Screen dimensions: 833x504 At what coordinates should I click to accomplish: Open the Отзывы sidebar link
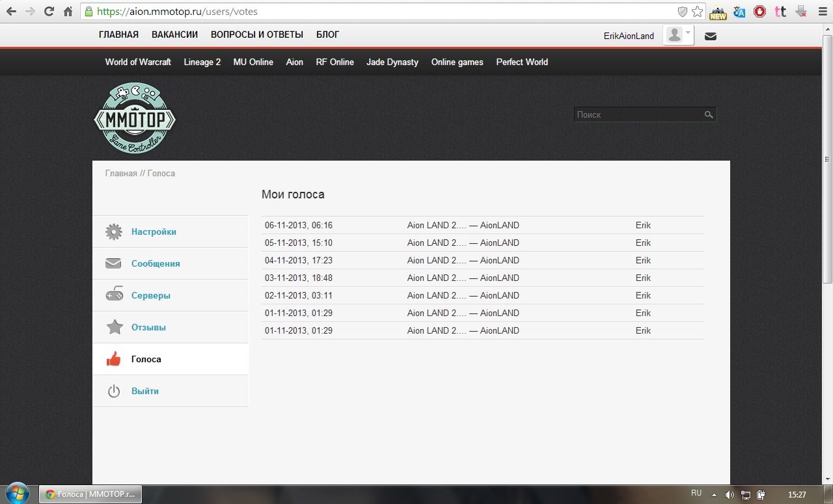[148, 327]
